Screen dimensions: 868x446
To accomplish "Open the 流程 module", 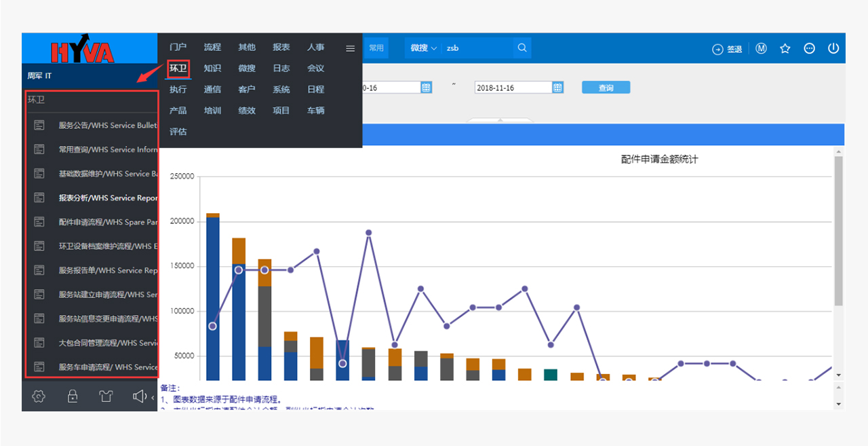I will tap(212, 48).
